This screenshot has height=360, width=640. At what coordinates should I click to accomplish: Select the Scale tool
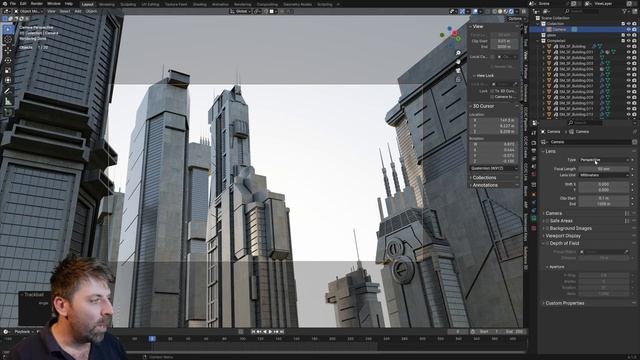(8, 71)
